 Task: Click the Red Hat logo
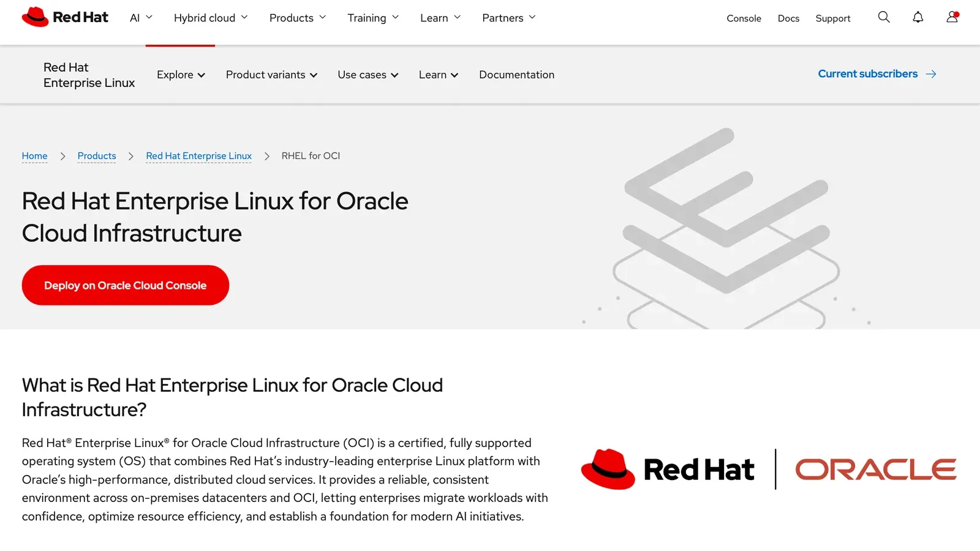click(x=65, y=17)
